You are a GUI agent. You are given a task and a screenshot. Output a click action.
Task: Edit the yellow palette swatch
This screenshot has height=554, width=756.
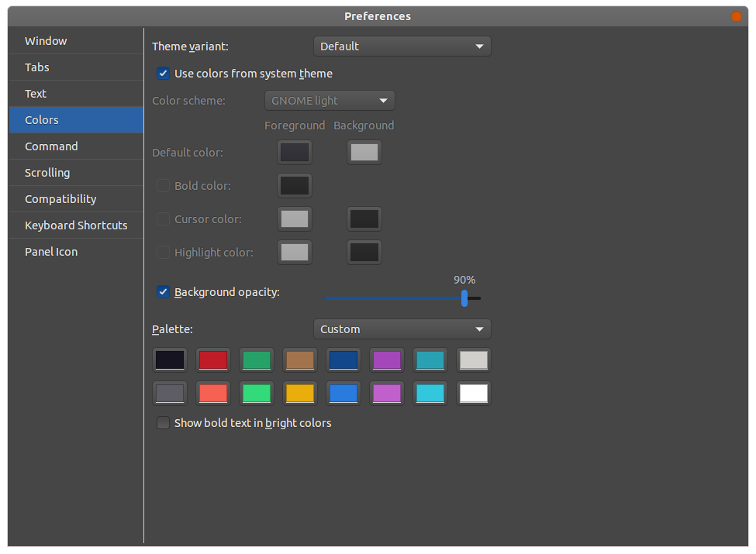click(x=300, y=394)
